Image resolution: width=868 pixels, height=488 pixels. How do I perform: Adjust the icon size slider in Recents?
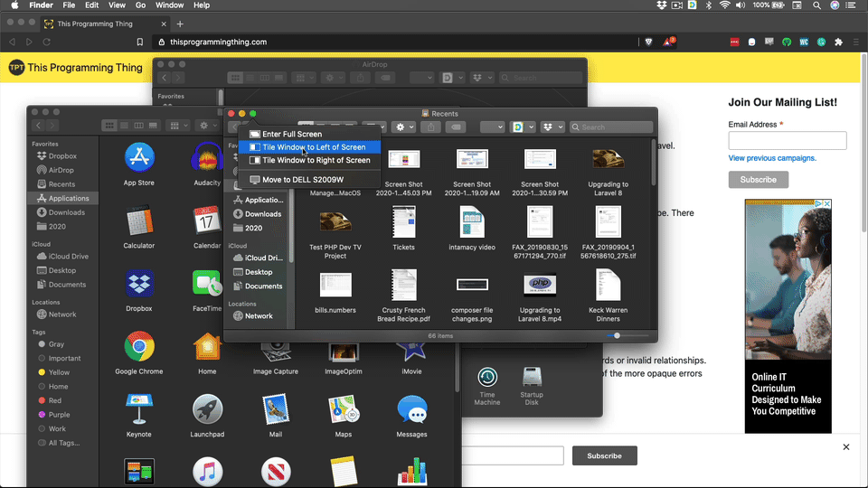[618, 335]
